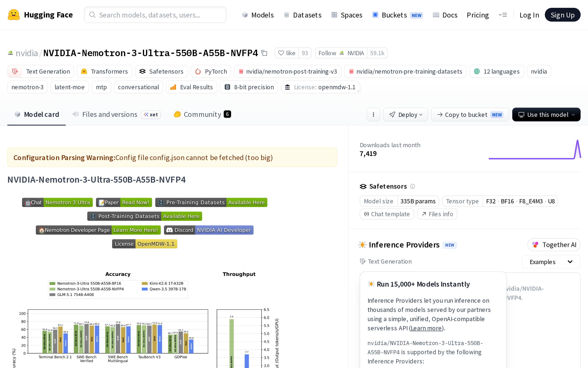This screenshot has height=368, width=588.
Task: Click the globe icon for 12 languages
Action: (x=477, y=72)
